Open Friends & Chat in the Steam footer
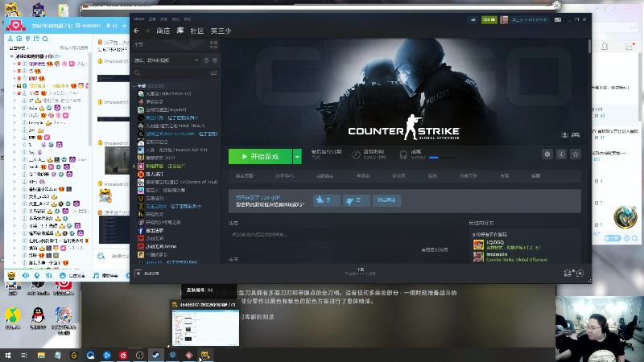The width and height of the screenshot is (644, 362). (574, 274)
